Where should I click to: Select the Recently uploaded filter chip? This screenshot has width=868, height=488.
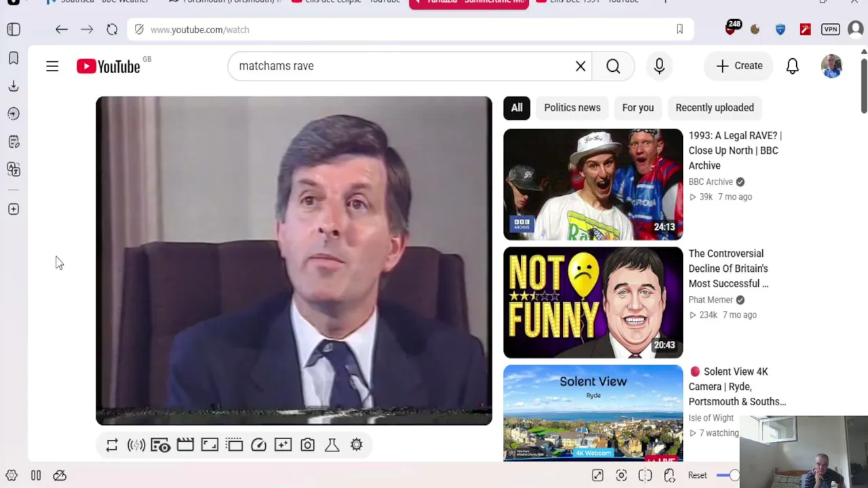coord(715,108)
